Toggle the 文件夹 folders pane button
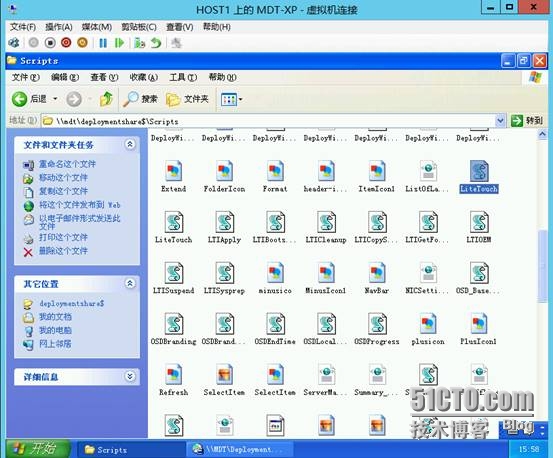553x458 pixels. pos(187,99)
